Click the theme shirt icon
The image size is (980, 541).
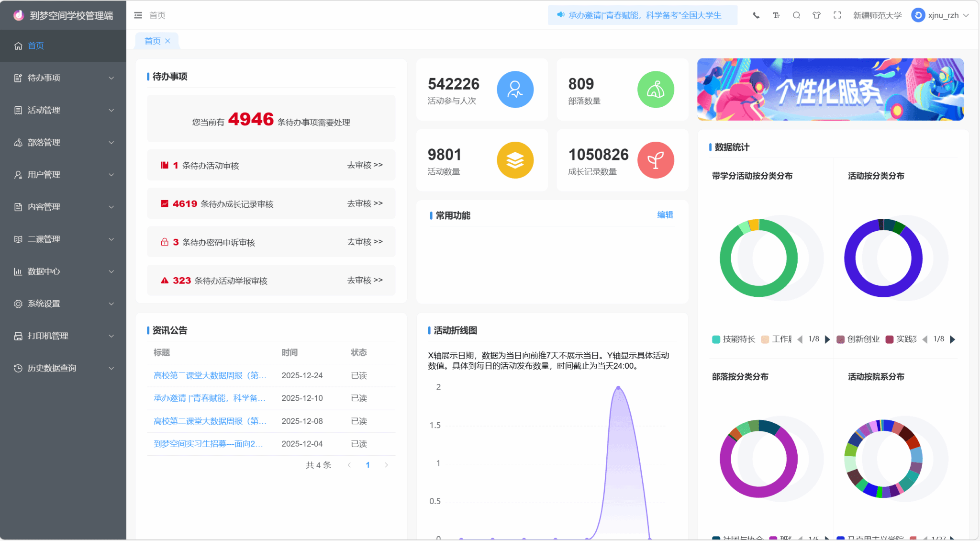click(x=816, y=15)
